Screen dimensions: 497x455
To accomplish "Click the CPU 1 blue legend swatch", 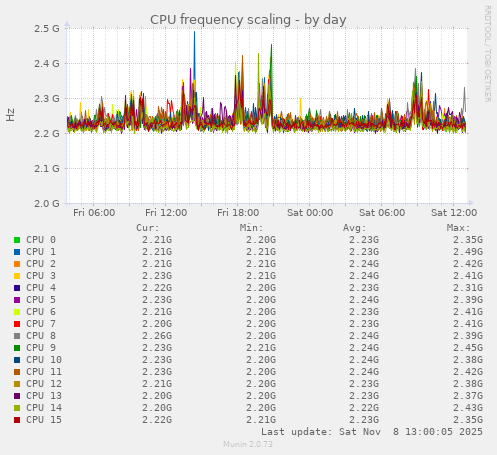I will (17, 252).
